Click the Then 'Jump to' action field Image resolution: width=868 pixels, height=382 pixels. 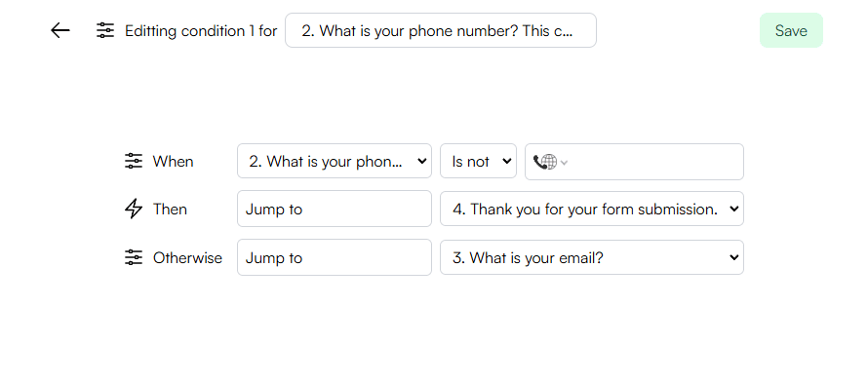click(335, 209)
